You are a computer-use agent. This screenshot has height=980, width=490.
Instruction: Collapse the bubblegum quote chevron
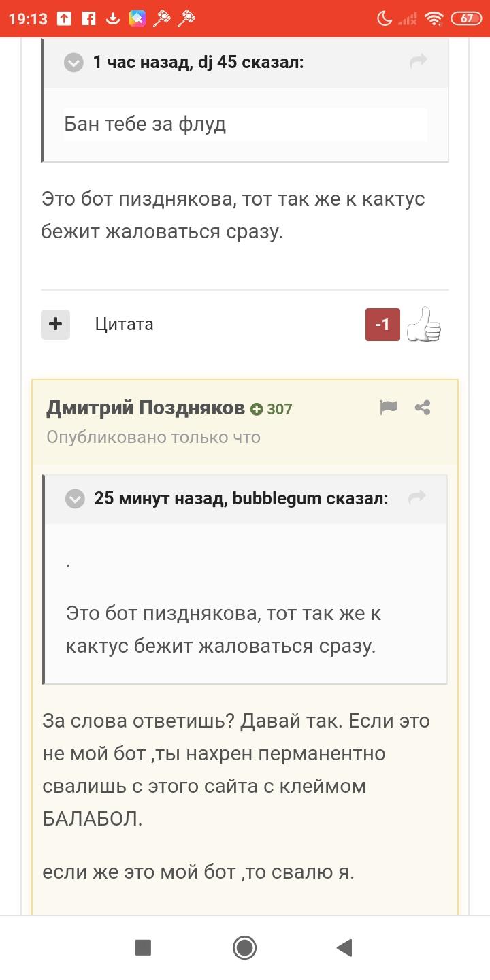pos(75,499)
